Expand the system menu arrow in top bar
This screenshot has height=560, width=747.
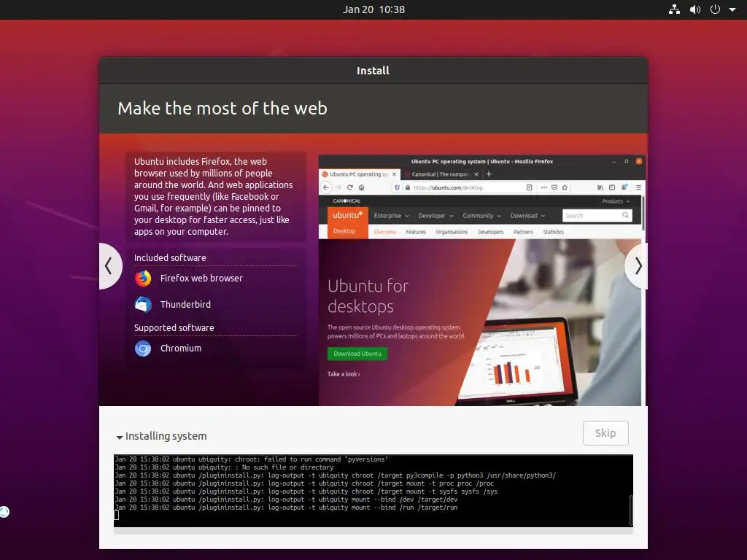(732, 9)
